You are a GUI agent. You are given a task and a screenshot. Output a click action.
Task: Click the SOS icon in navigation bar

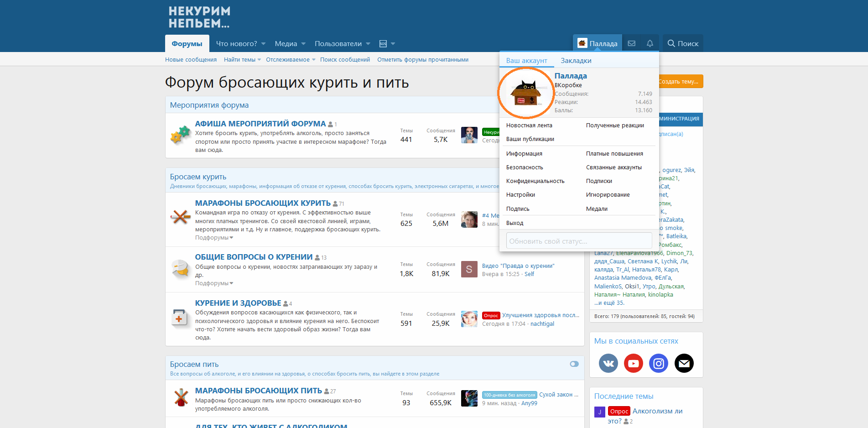383,44
